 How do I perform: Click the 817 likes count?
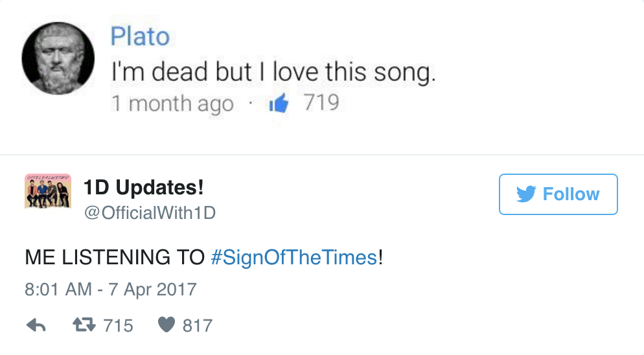(x=197, y=325)
